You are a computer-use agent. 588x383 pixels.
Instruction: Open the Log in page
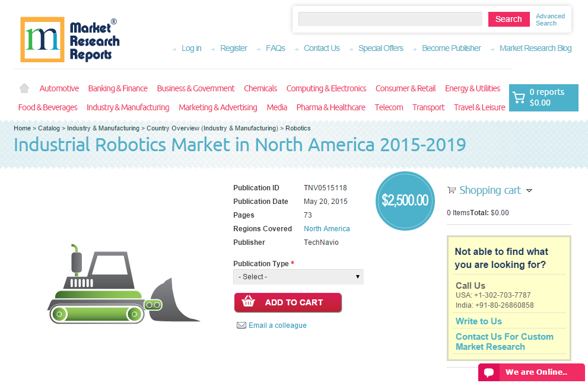191,48
